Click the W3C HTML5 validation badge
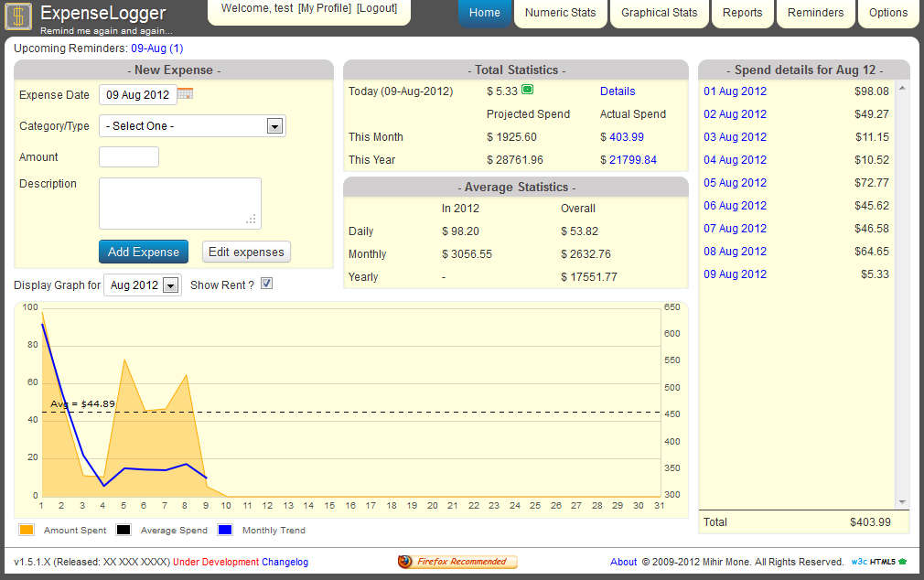 point(878,562)
